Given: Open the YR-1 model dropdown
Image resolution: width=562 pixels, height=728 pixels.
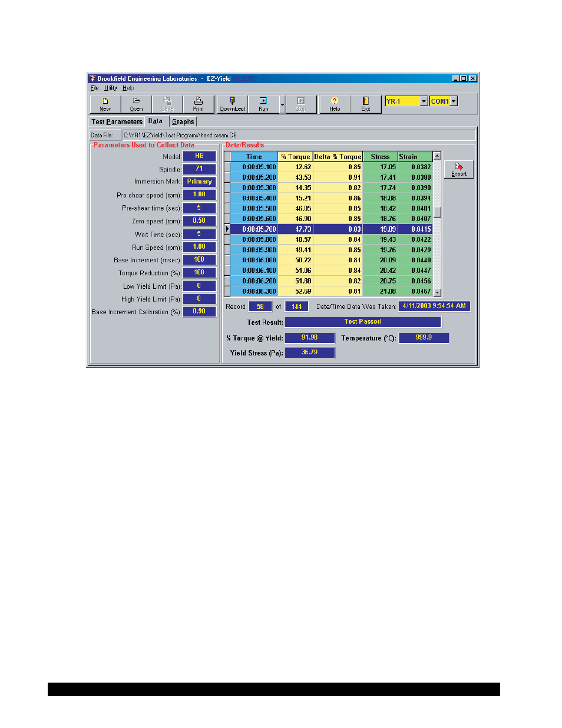Looking at the screenshot, I should pos(424,101).
